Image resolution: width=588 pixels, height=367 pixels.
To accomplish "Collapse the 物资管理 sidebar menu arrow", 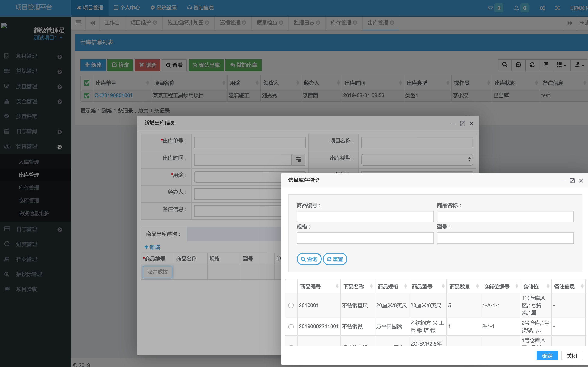I will 59,147.
